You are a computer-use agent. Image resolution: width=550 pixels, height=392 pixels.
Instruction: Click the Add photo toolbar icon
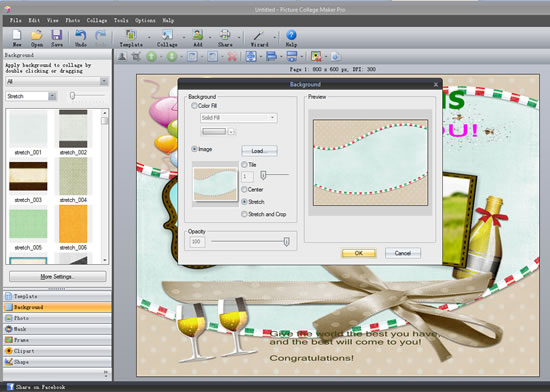click(x=198, y=35)
